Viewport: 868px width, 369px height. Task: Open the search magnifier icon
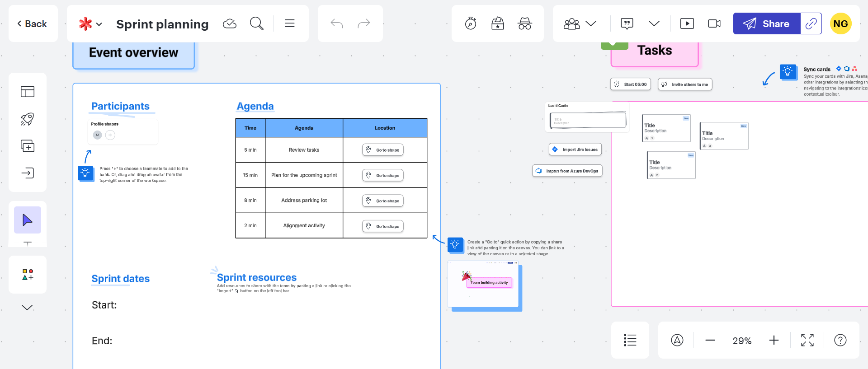click(x=257, y=23)
